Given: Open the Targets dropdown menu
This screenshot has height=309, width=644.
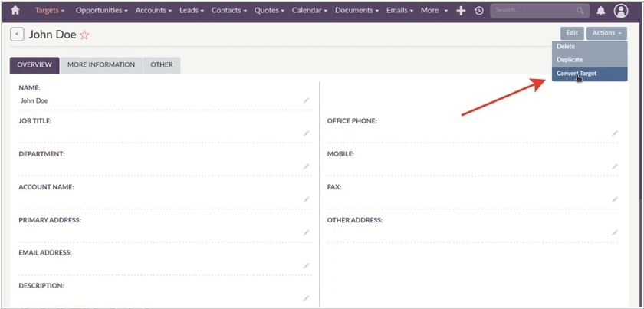Looking at the screenshot, I should [x=50, y=11].
